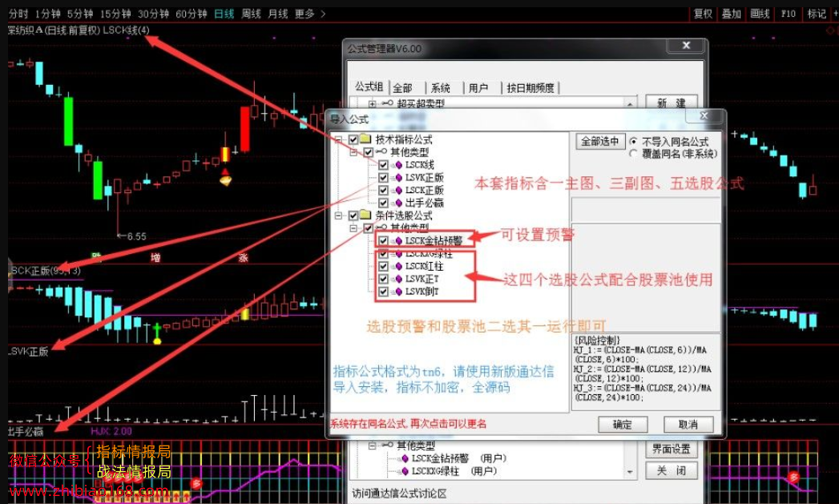The image size is (839, 504).
Task: Collapse 其他类型 under 条件选股公式
Action: pyautogui.click(x=353, y=228)
